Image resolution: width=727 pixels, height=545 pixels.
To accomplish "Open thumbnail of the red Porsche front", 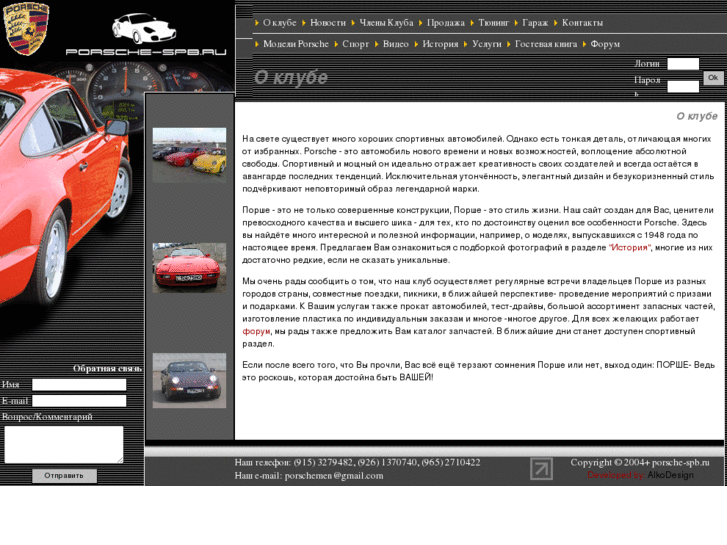I will pyautogui.click(x=189, y=268).
